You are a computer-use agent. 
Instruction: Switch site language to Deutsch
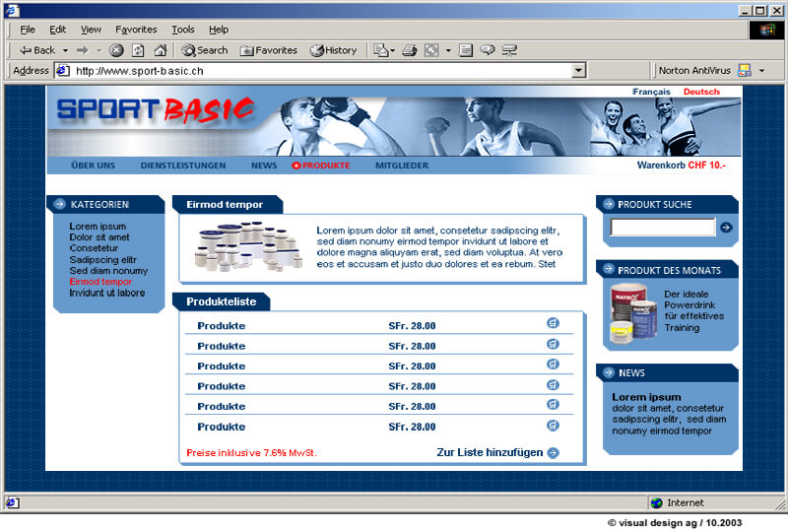point(701,92)
